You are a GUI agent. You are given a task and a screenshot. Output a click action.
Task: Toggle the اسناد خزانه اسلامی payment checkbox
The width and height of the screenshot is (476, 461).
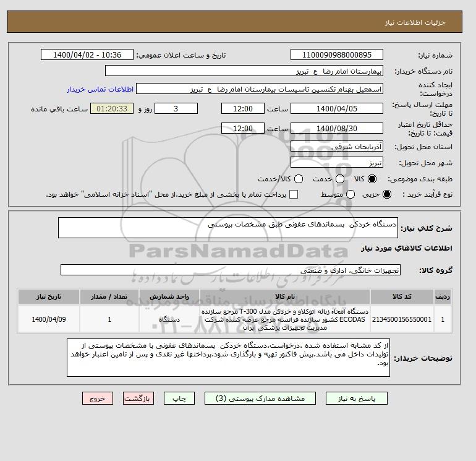pos(294,194)
